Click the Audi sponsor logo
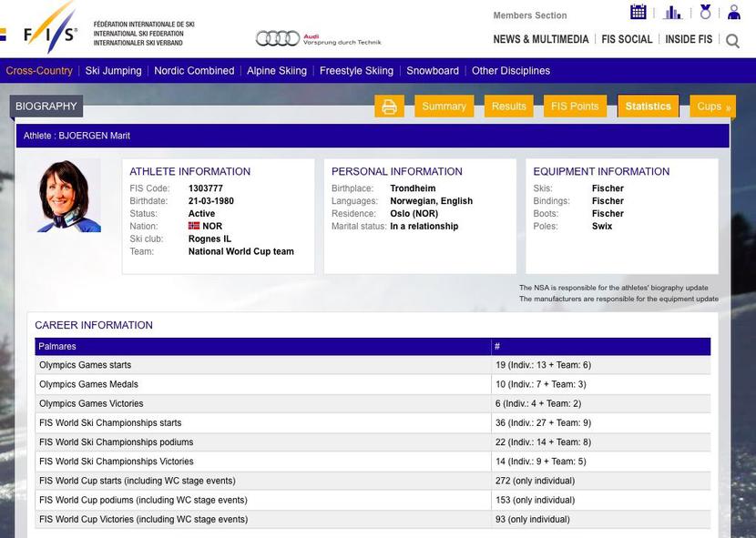The height and width of the screenshot is (538, 756). pyautogui.click(x=318, y=38)
